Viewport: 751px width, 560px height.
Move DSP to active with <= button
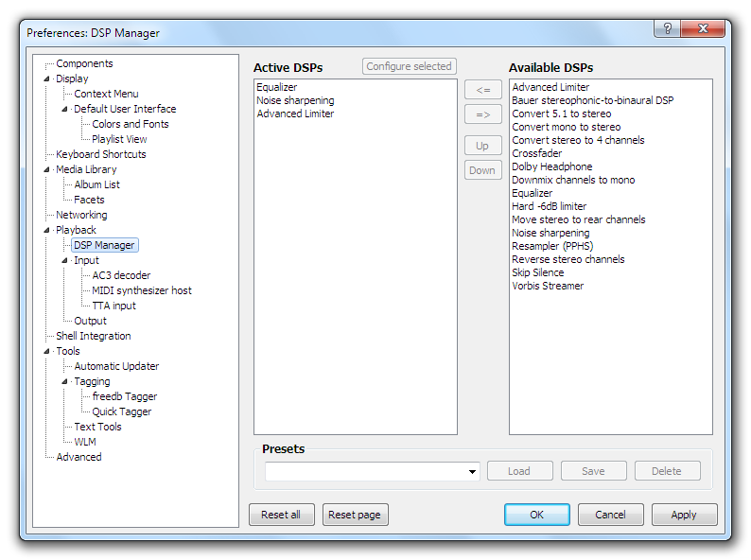482,90
